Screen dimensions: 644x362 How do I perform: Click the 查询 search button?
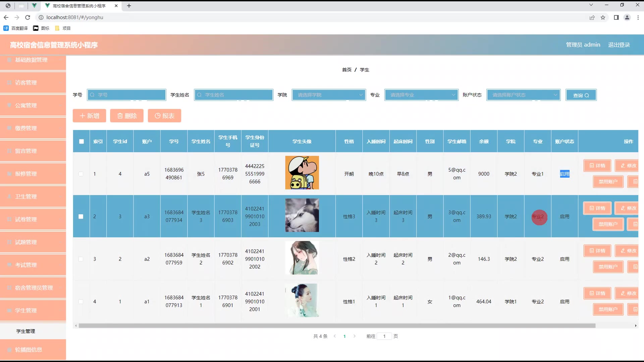pyautogui.click(x=581, y=95)
